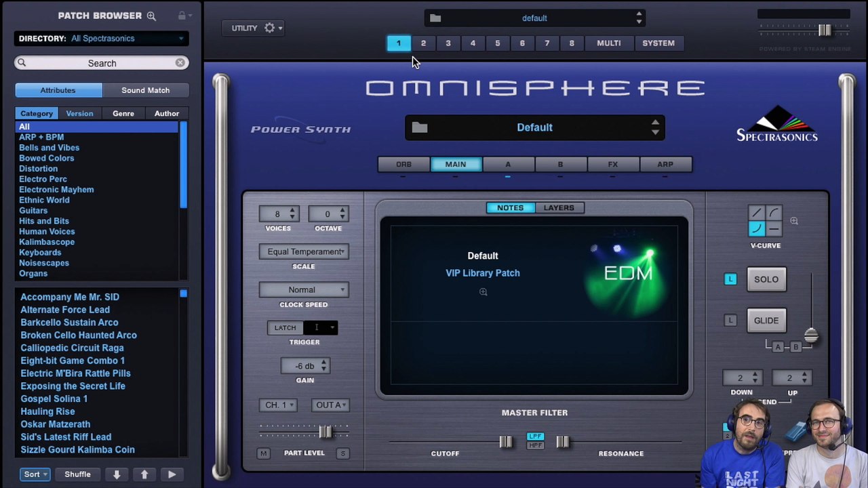Toggle the Patch Browser lock icon

click(x=182, y=16)
